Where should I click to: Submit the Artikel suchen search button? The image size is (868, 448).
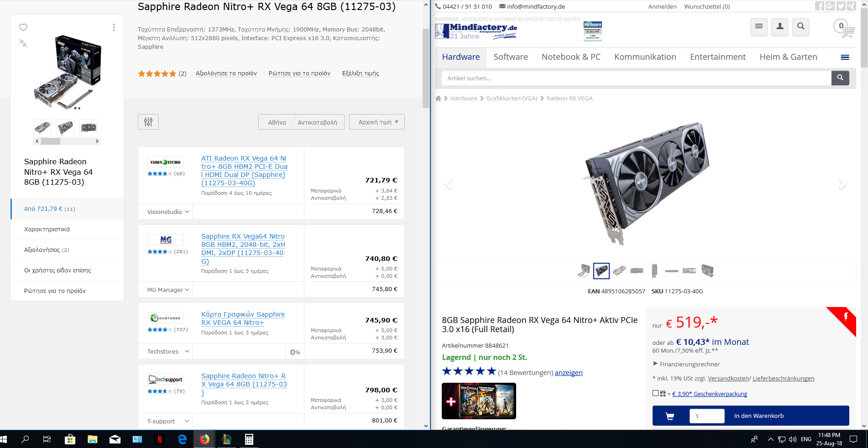[840, 78]
